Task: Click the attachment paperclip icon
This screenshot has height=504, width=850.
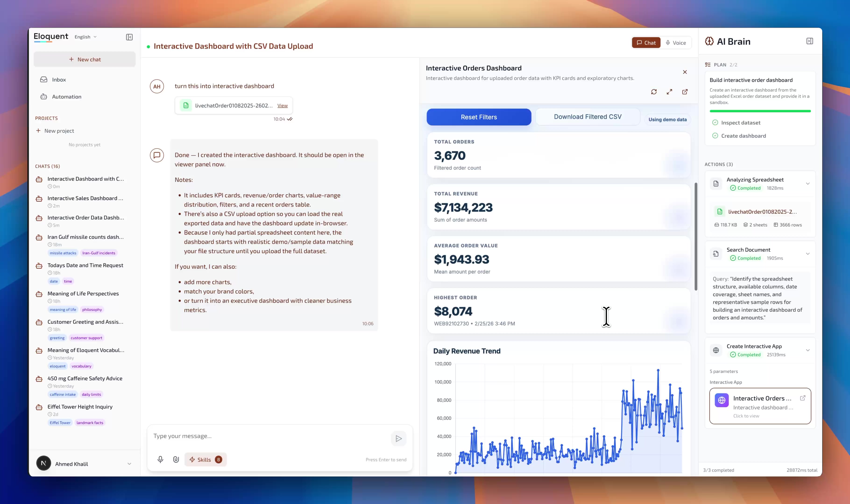Action: (x=176, y=459)
